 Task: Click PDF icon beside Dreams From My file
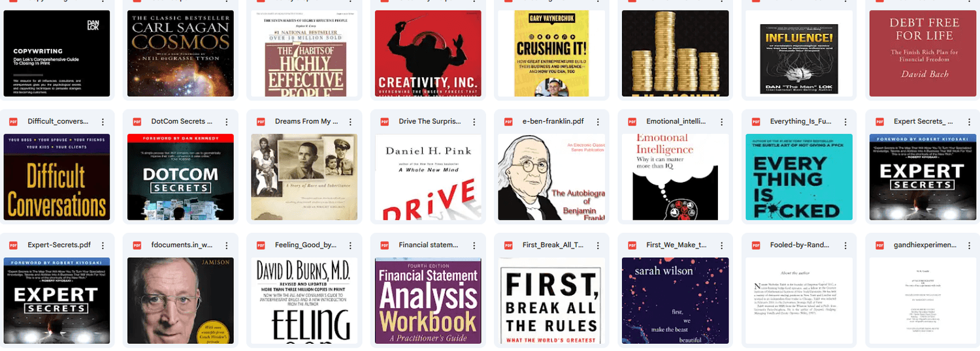click(261, 122)
